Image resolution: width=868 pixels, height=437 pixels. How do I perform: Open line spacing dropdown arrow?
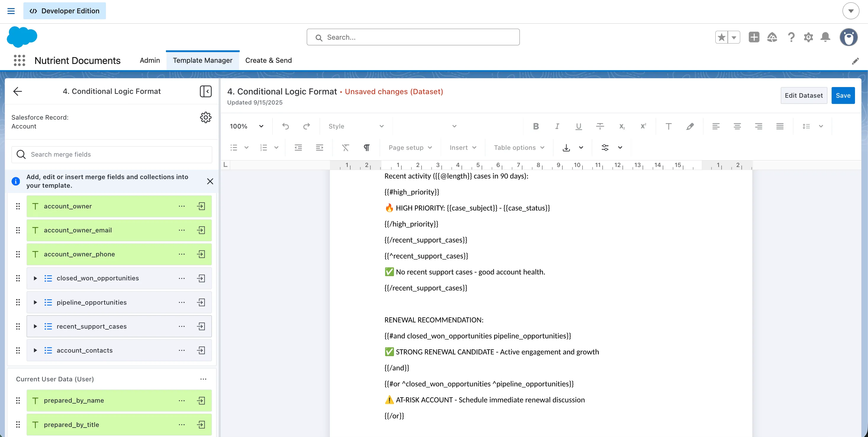tap(821, 126)
